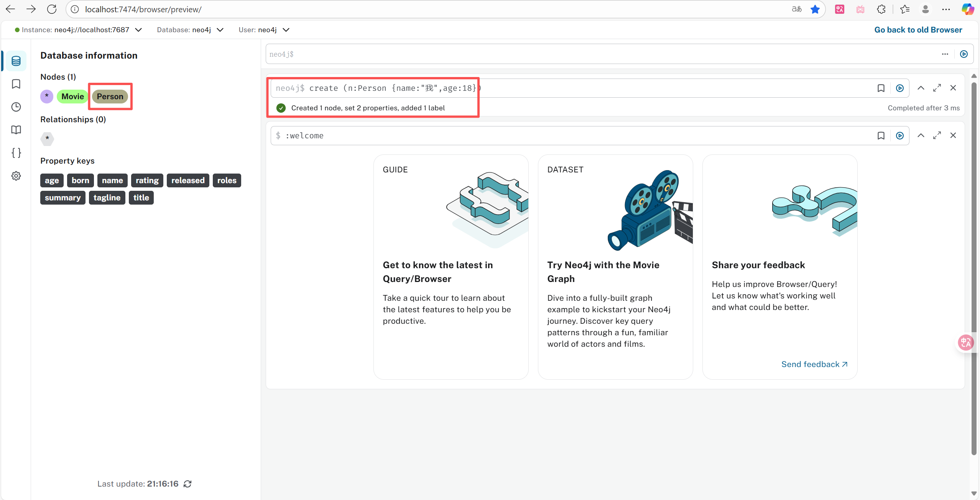Collapse the create Person result frame
The height and width of the screenshot is (500, 980).
921,88
